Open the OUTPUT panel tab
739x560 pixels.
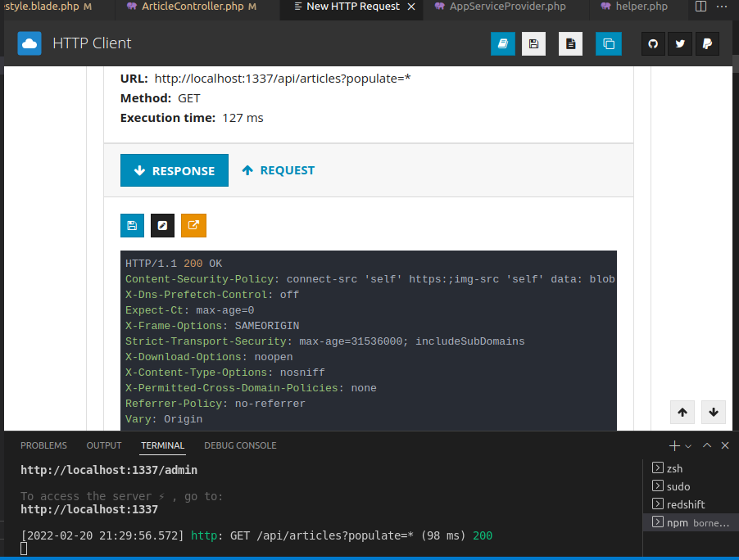pos(104,445)
